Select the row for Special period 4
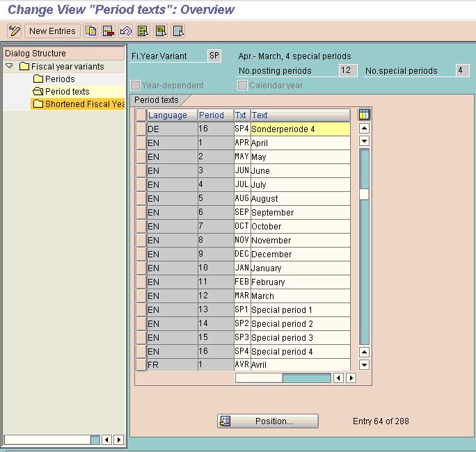This screenshot has width=476, height=452. 141,352
